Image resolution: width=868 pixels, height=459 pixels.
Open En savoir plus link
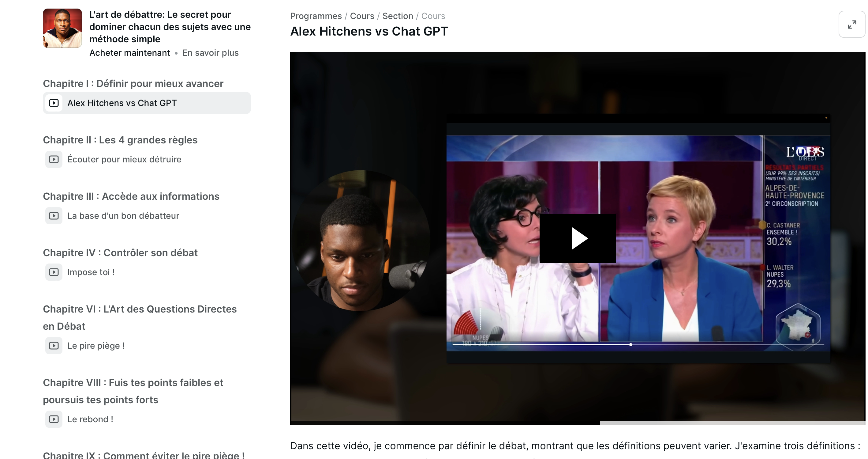click(x=210, y=53)
